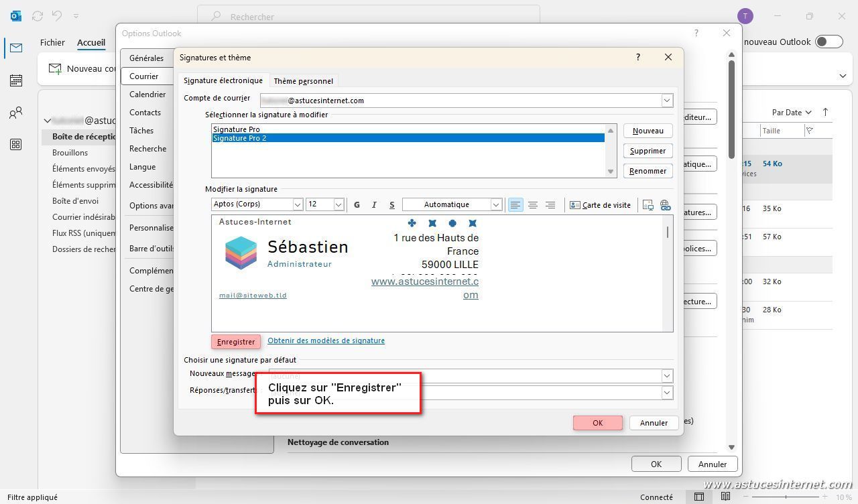Image resolution: width=858 pixels, height=504 pixels.
Task: Click the user profile avatar T
Action: [745, 16]
